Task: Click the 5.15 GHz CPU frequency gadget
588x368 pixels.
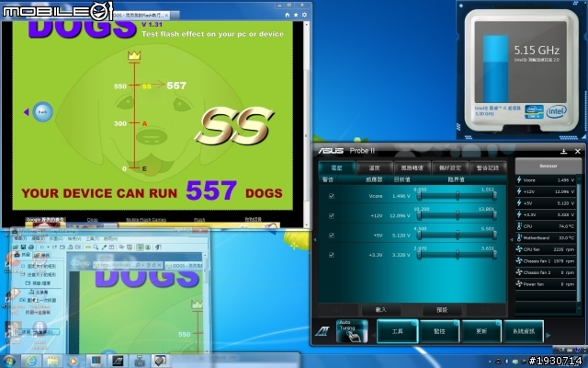Action: pos(521,70)
